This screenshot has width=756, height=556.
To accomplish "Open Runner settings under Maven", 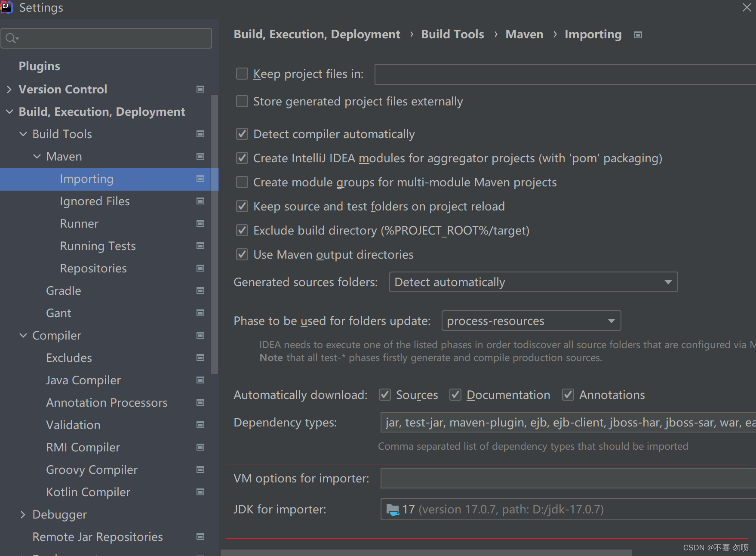I will (x=79, y=223).
